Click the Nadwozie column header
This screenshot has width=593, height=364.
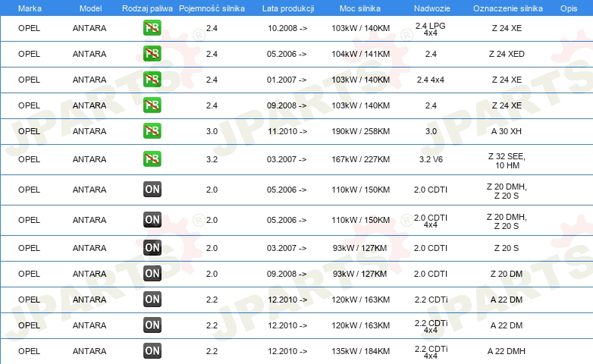click(432, 8)
